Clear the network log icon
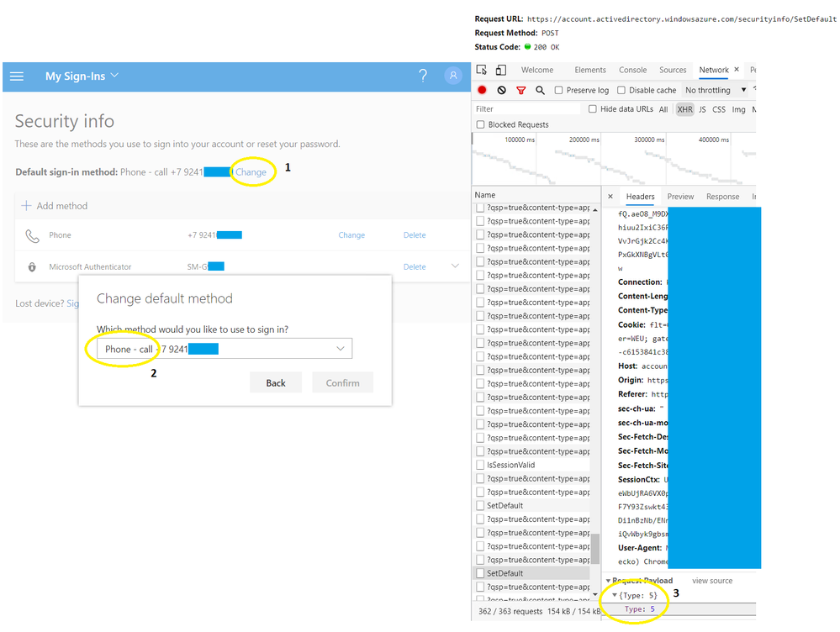Screen dimensions: 840x632 501,90
